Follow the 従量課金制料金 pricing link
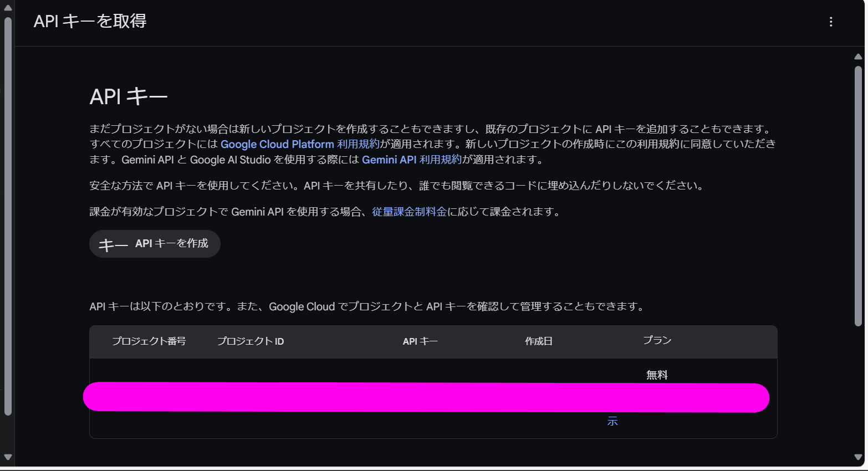 pyautogui.click(x=409, y=212)
